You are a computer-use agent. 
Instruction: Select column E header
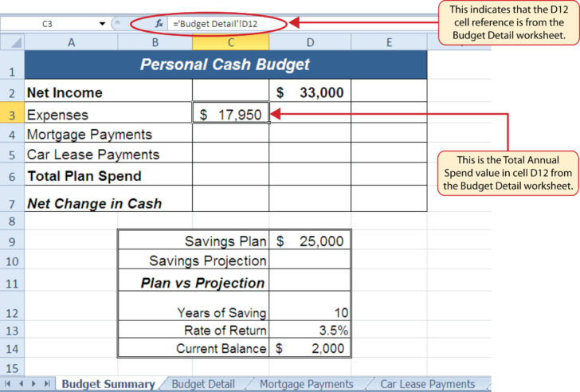point(389,42)
